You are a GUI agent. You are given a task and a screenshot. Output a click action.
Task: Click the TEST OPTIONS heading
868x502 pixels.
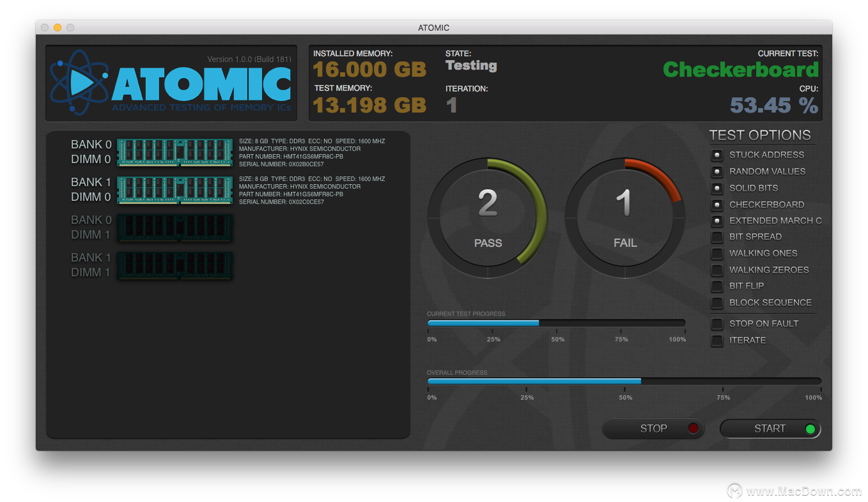[760, 135]
